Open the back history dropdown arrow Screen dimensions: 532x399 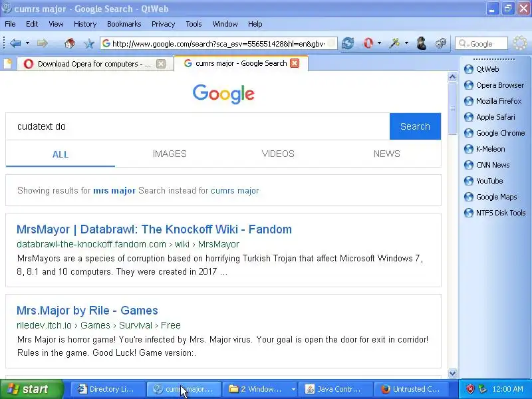coord(27,43)
